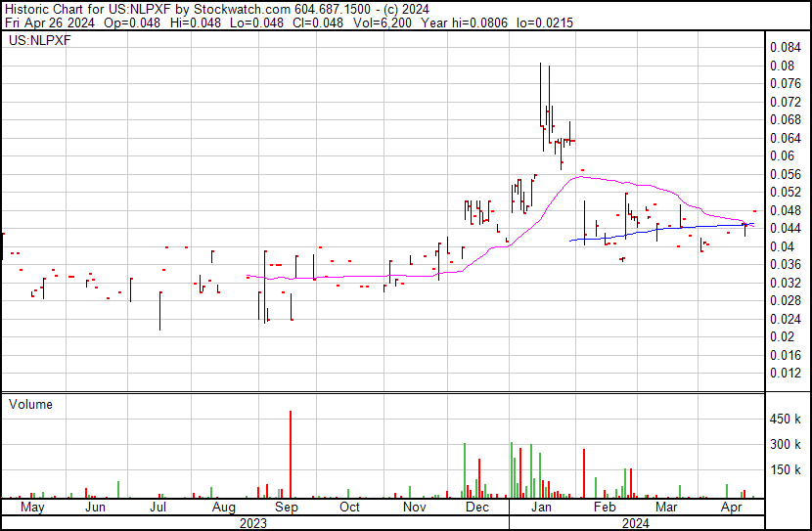Click the 0.072 price axis value
This screenshot has height=531, width=812.
tap(786, 102)
